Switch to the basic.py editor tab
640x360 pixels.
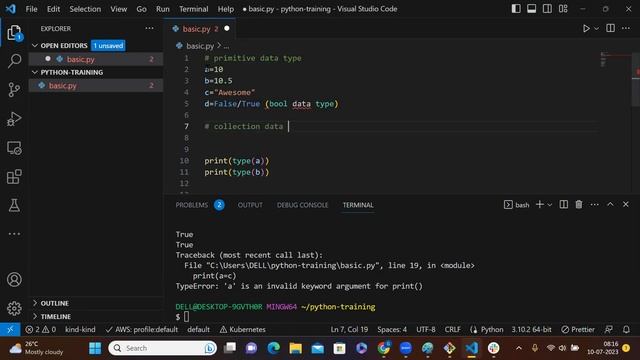pos(200,29)
